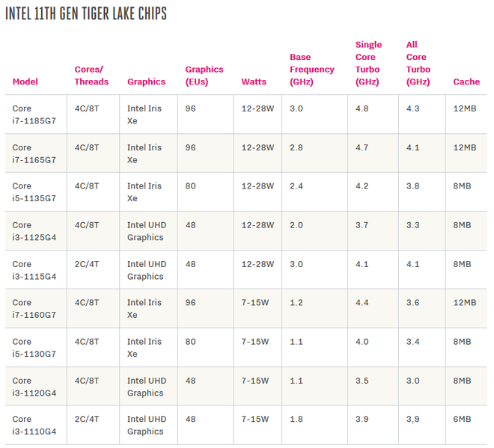Screen dimensions: 494x448
Task: Click the Core i5-1135G7 model cell
Action: [34, 192]
